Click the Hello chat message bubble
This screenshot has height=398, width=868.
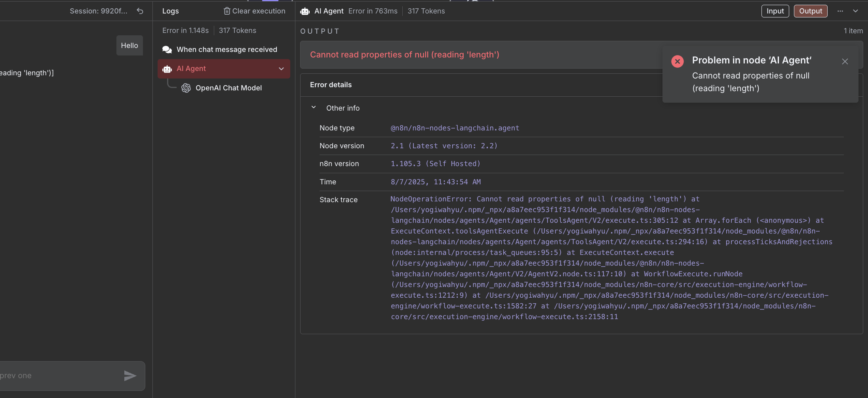click(x=129, y=46)
